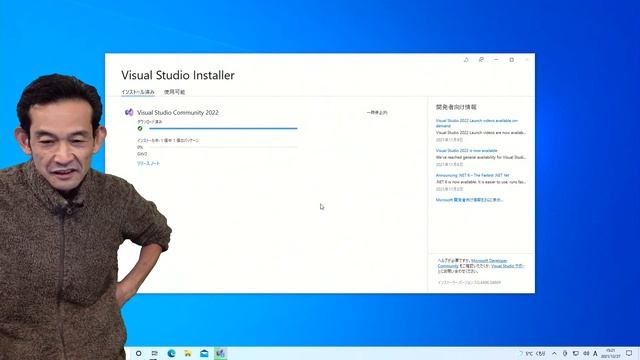Open the Action Center notification icon
The width and height of the screenshot is (640, 360).
tap(629, 353)
